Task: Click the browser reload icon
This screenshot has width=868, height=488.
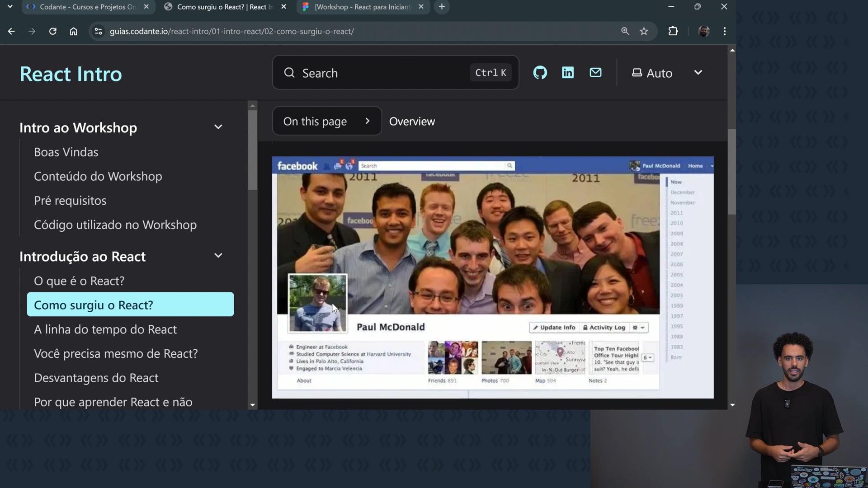Action: click(x=53, y=31)
